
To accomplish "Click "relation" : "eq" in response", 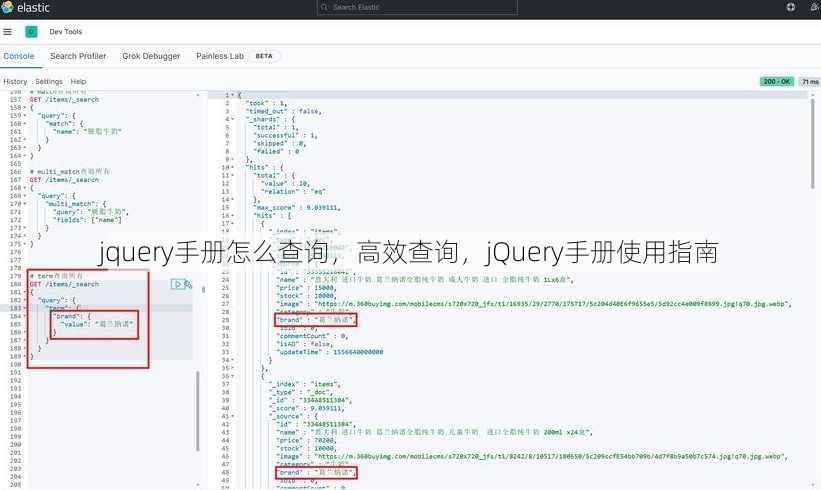I will point(293,192).
